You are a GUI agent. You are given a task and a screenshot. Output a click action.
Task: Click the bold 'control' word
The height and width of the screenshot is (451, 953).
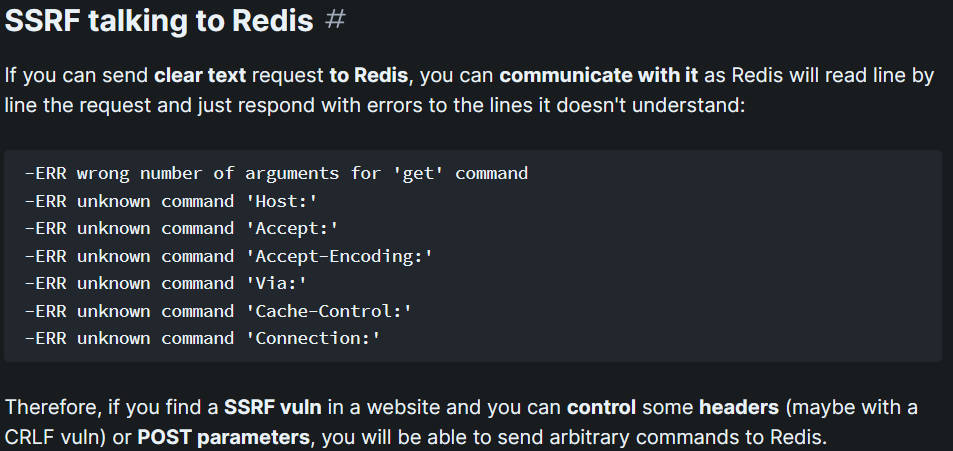tap(601, 407)
